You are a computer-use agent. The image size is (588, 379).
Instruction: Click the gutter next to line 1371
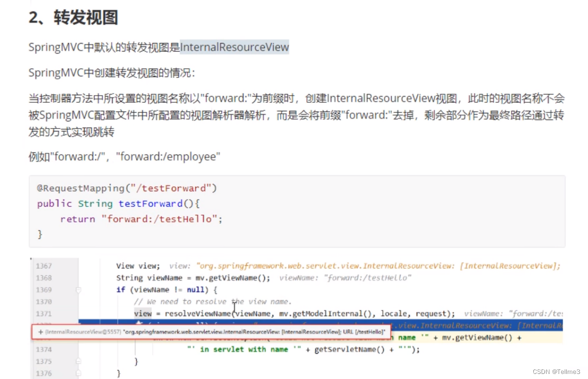coord(67,314)
